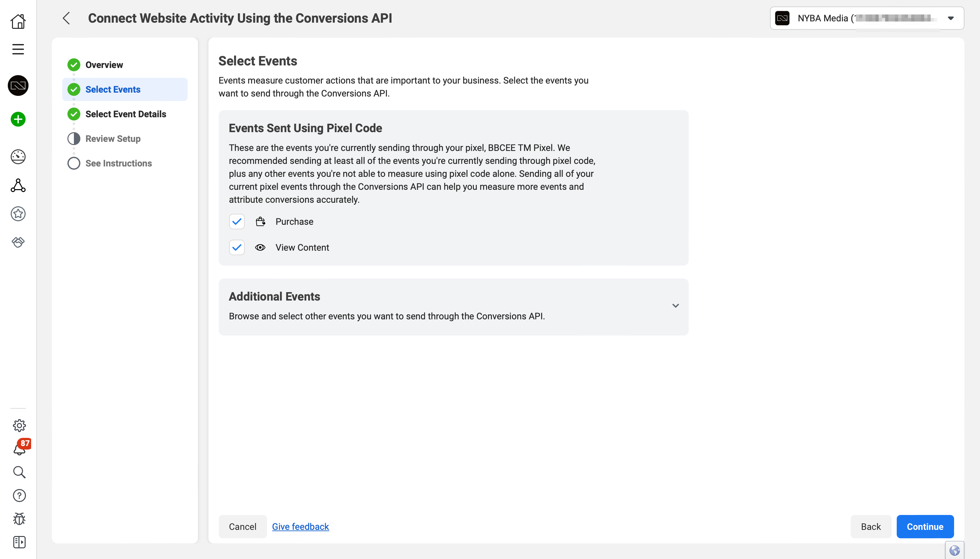The width and height of the screenshot is (980, 559).
Task: Open the NYBA Media account dropdown
Action: tap(952, 18)
